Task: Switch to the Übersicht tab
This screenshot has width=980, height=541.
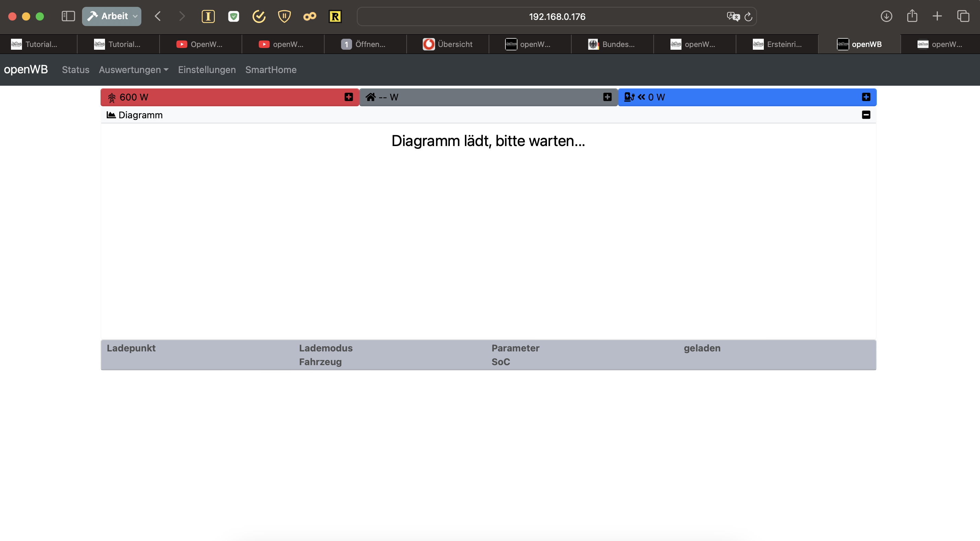Action: click(448, 44)
